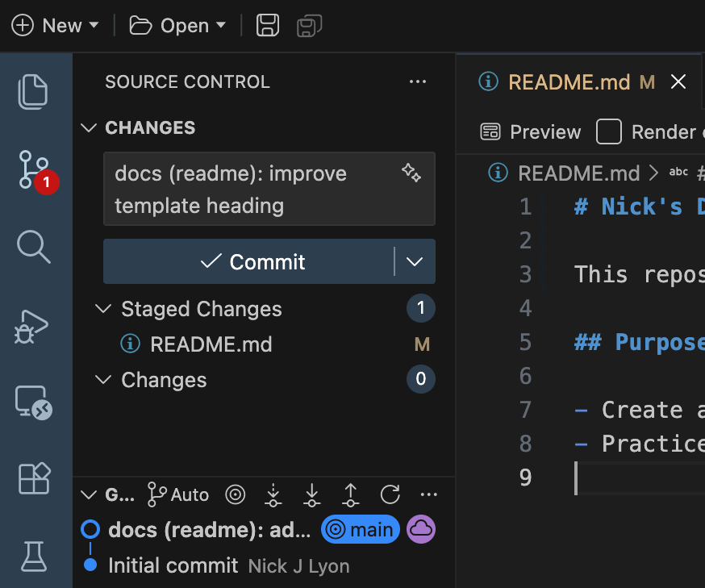
Task: Click the Auto branch filter in Graph
Action: tap(178, 494)
